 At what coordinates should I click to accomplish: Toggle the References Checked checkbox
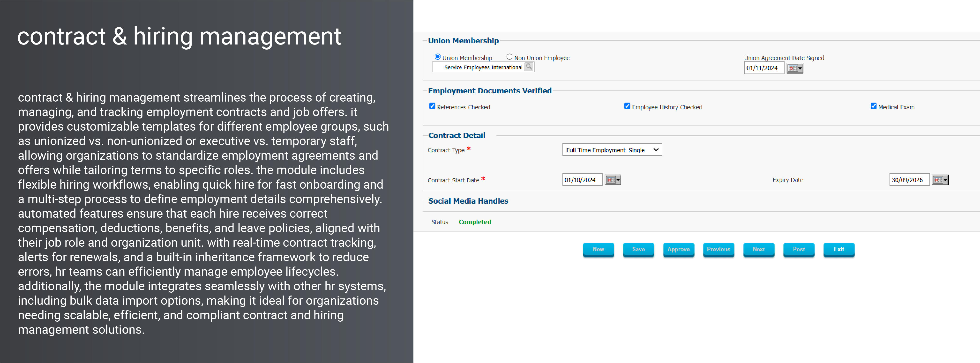click(432, 106)
